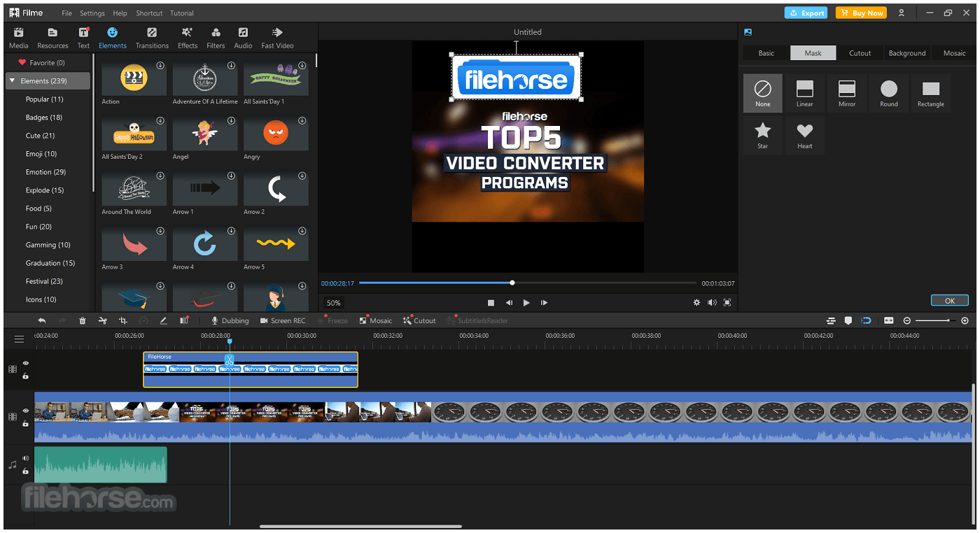
Task: Zoom out the timeline with minus
Action: click(x=907, y=320)
